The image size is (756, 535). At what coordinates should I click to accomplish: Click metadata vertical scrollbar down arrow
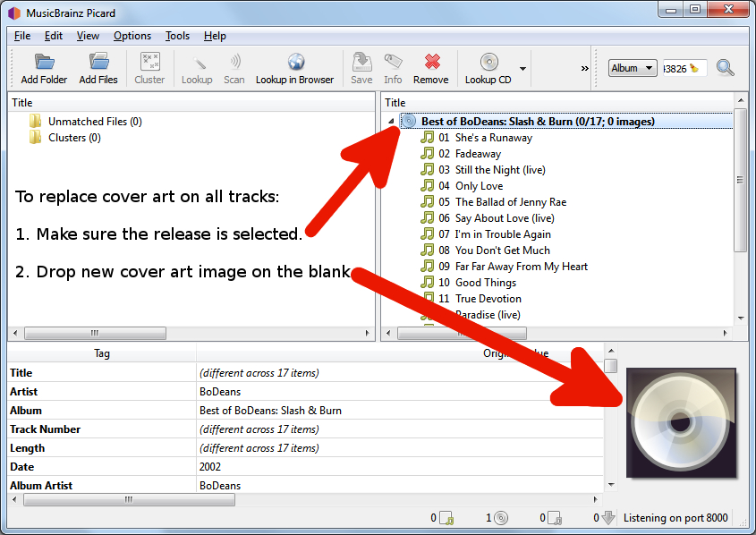click(x=611, y=484)
